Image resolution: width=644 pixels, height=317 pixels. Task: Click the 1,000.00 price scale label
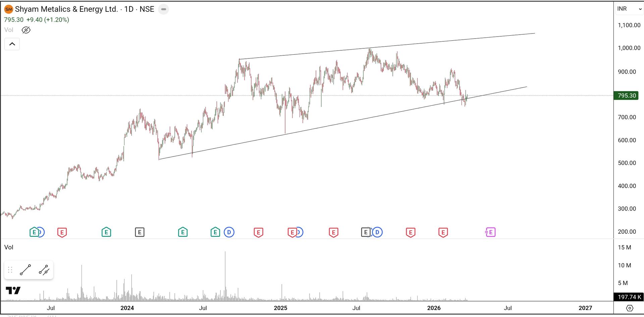pyautogui.click(x=629, y=48)
